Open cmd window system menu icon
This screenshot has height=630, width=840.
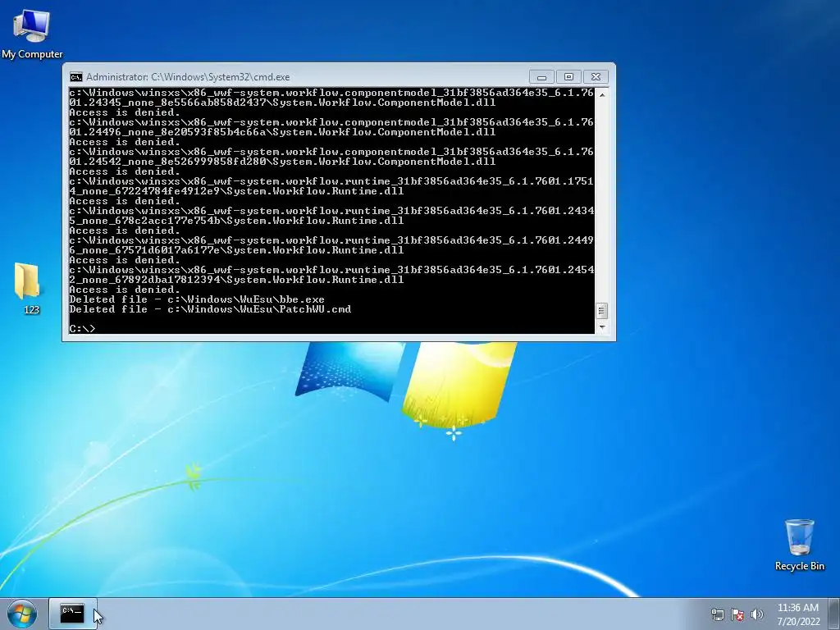coord(76,77)
